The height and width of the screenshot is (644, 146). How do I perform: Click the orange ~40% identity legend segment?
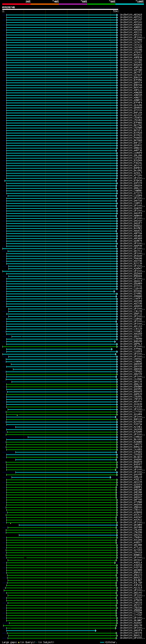tap(45, 4)
